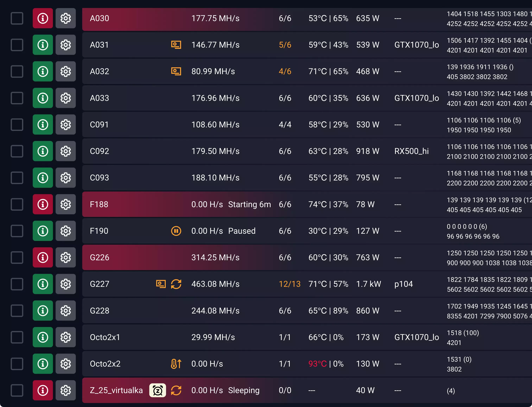Image resolution: width=532 pixels, height=407 pixels.
Task: Open the C091 rig name
Action: 99,125
